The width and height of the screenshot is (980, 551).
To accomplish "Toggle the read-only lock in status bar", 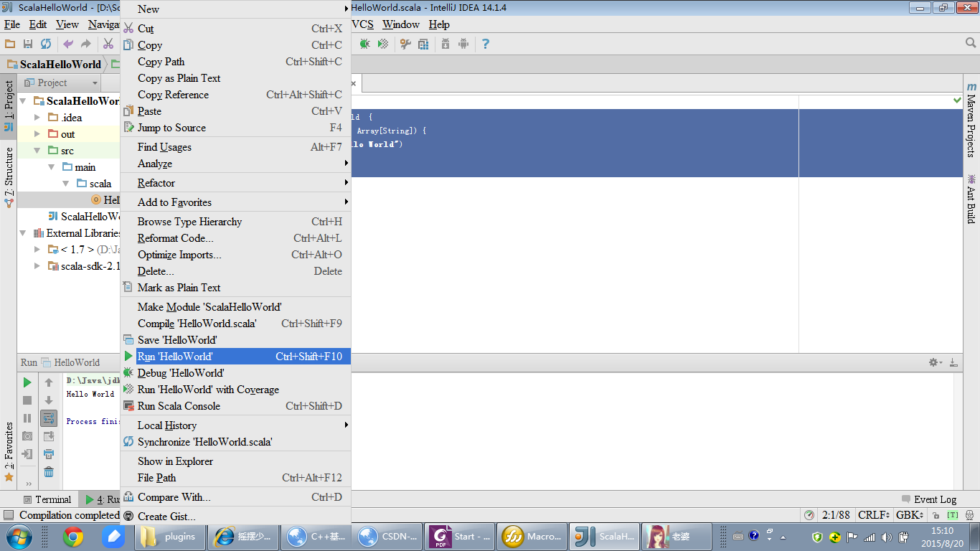I will [x=935, y=515].
